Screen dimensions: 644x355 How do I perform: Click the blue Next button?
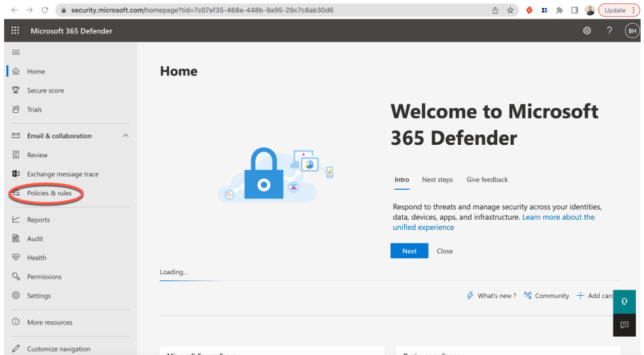click(x=409, y=251)
